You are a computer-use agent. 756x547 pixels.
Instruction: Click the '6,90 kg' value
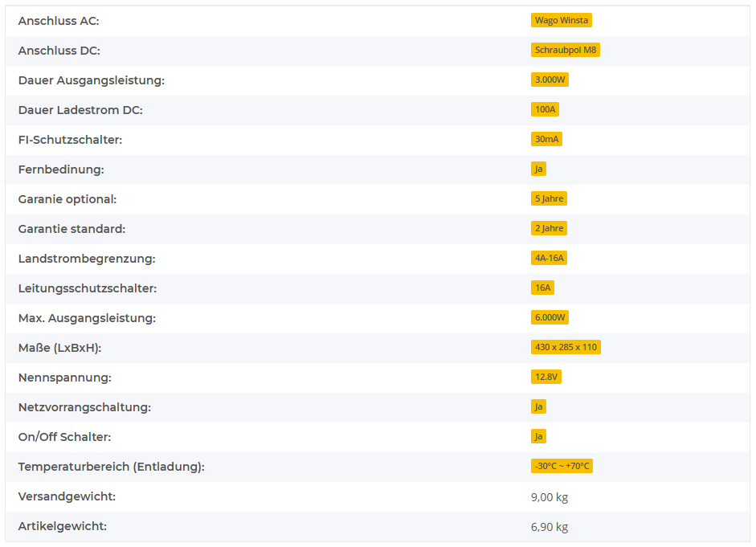pos(550,527)
